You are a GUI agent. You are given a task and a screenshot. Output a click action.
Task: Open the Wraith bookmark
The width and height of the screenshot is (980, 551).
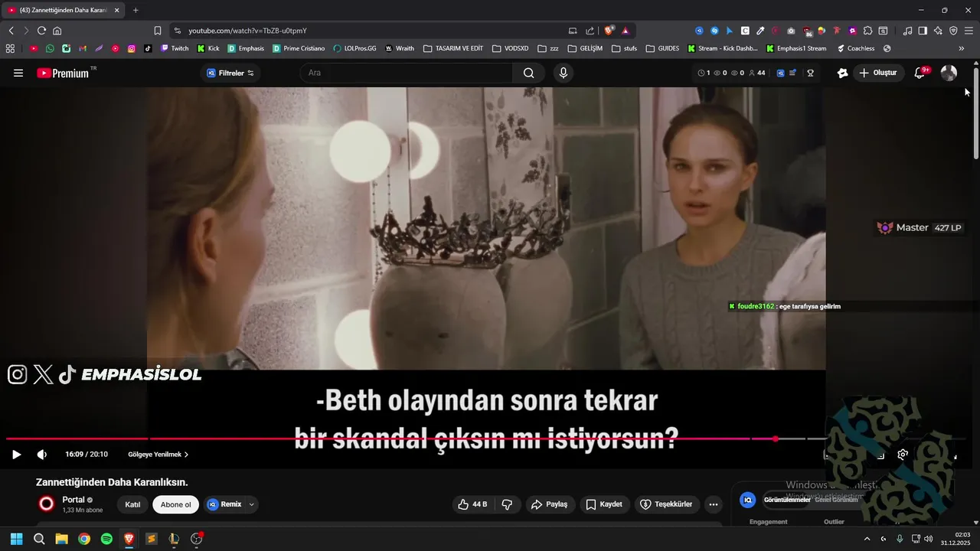point(400,48)
